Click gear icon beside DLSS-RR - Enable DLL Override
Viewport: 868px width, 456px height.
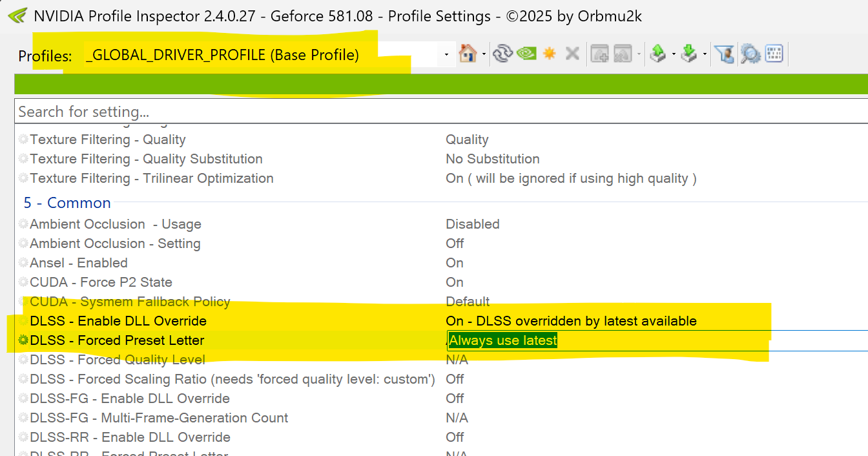[23, 437]
